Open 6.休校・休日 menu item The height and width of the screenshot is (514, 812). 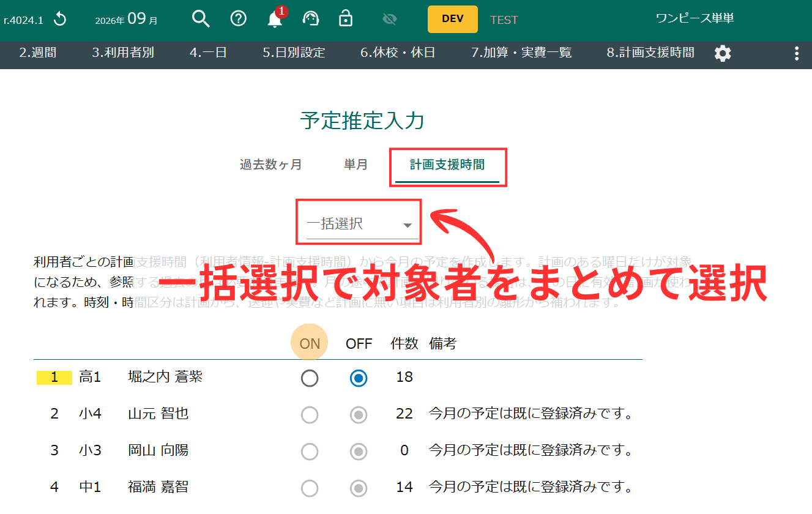point(398,53)
